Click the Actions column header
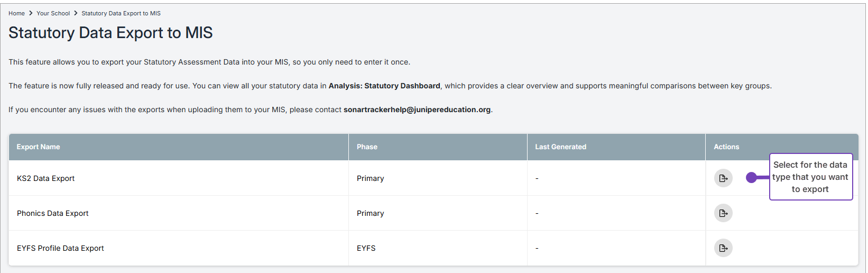 [x=726, y=147]
